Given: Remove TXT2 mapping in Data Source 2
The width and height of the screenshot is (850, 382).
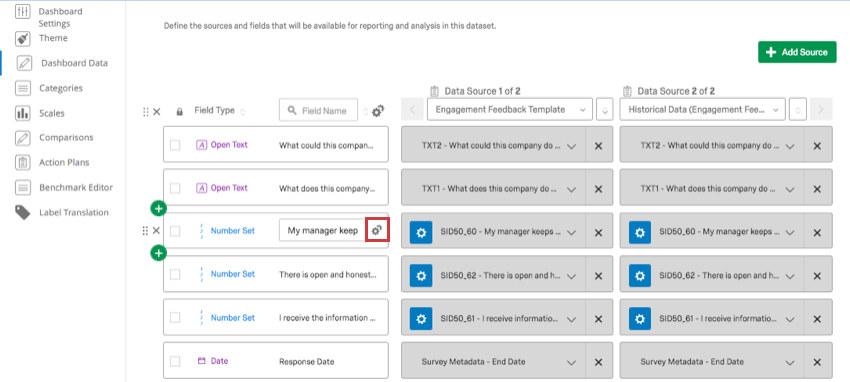Looking at the screenshot, I should [x=817, y=146].
